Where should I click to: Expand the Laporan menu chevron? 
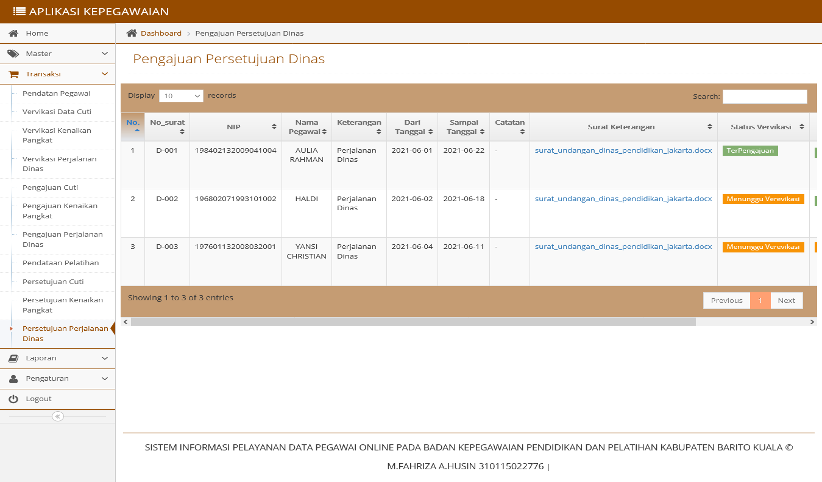[x=105, y=358]
